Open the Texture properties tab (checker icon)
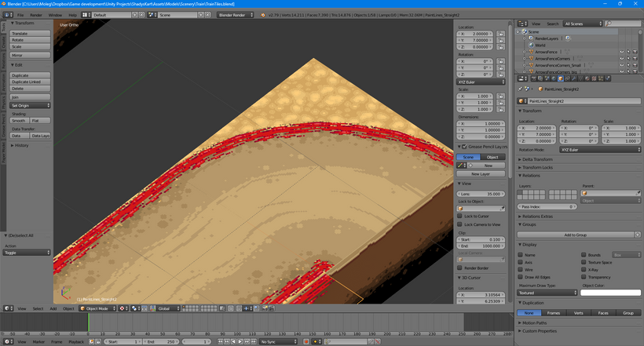 click(x=594, y=78)
